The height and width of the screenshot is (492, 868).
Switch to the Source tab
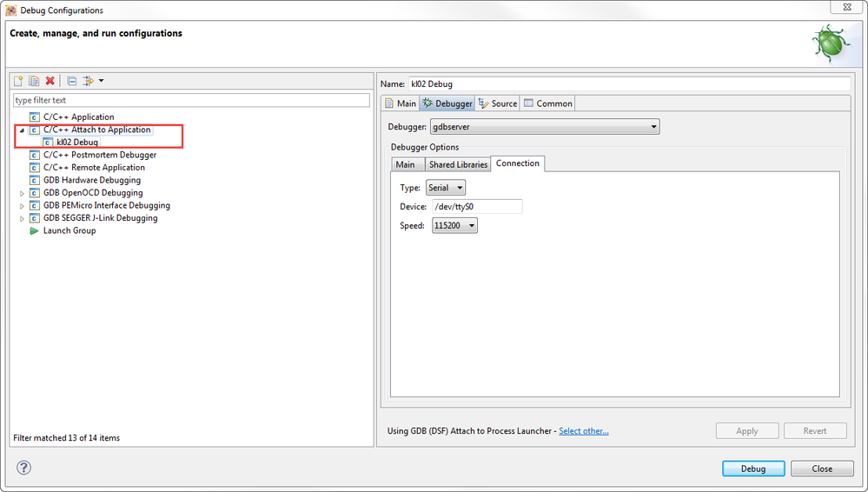[x=498, y=103]
